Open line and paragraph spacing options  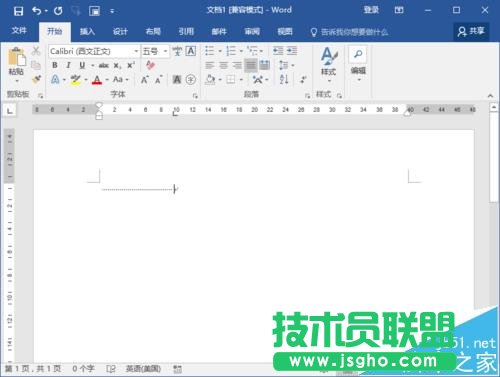pyautogui.click(x=284, y=65)
